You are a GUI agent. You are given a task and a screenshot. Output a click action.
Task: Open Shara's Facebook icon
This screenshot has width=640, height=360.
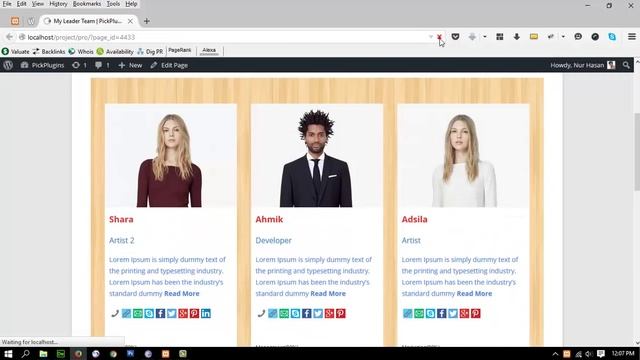pos(160,313)
